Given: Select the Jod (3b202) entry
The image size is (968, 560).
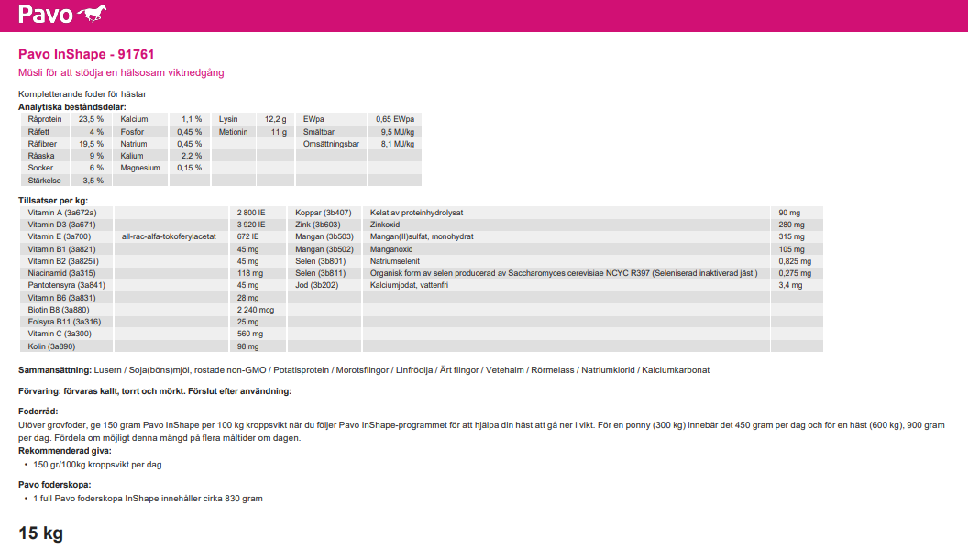Looking at the screenshot, I should 316,286.
